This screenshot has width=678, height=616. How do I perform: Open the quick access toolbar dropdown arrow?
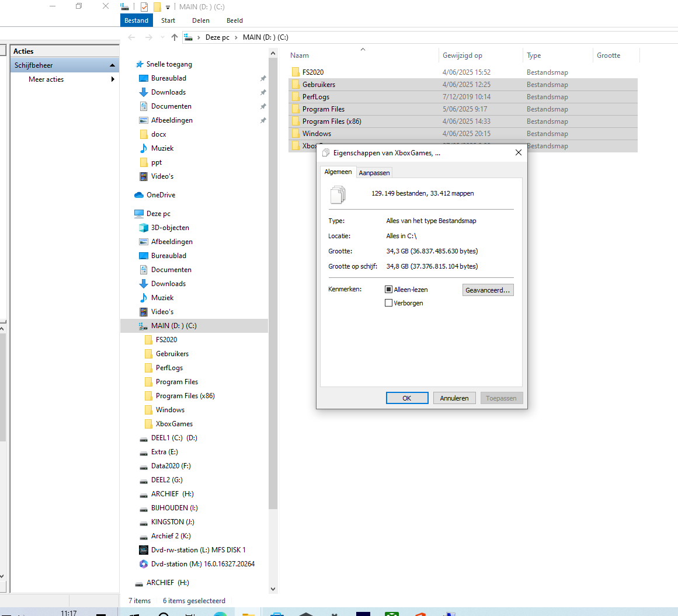(x=168, y=8)
